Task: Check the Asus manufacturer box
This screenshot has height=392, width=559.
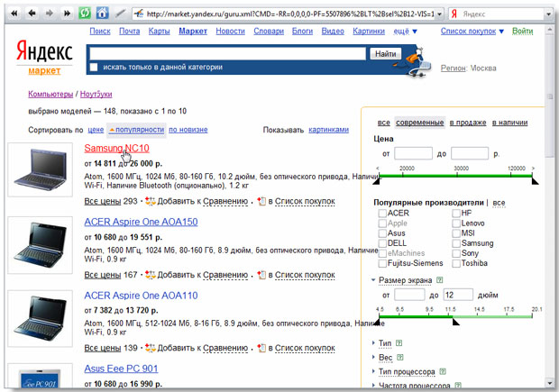Action: pyautogui.click(x=382, y=233)
